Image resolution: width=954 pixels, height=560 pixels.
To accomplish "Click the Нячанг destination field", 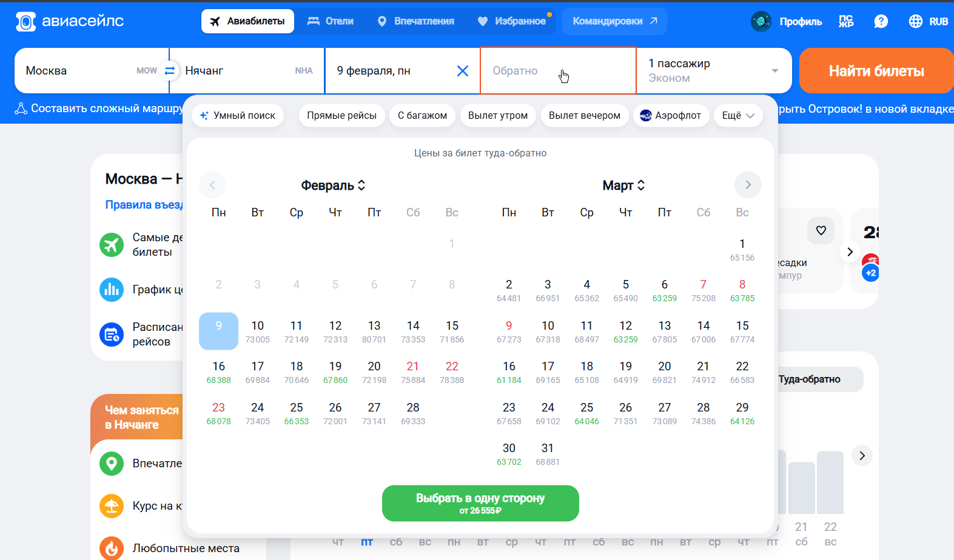I will point(247,71).
